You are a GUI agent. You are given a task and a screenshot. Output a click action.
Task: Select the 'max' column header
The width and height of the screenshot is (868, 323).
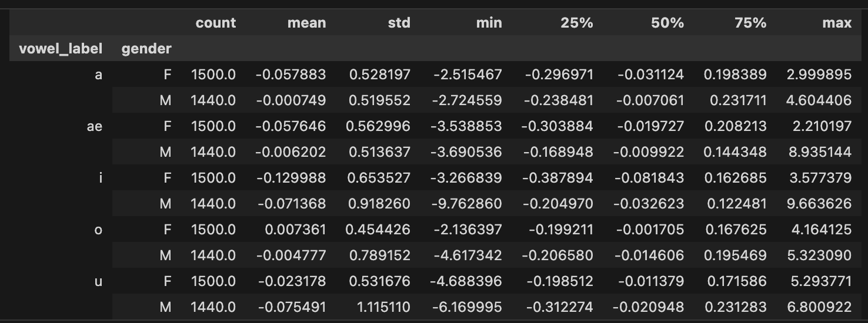(x=837, y=23)
